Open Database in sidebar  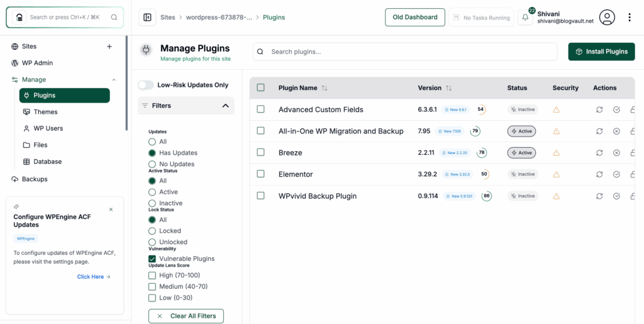tap(48, 162)
